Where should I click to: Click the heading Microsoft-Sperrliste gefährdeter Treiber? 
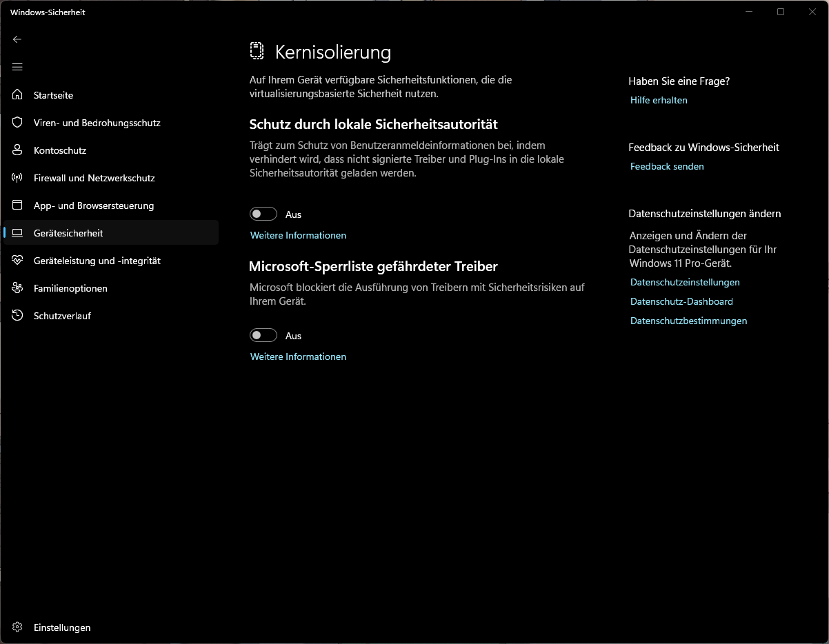(x=373, y=266)
